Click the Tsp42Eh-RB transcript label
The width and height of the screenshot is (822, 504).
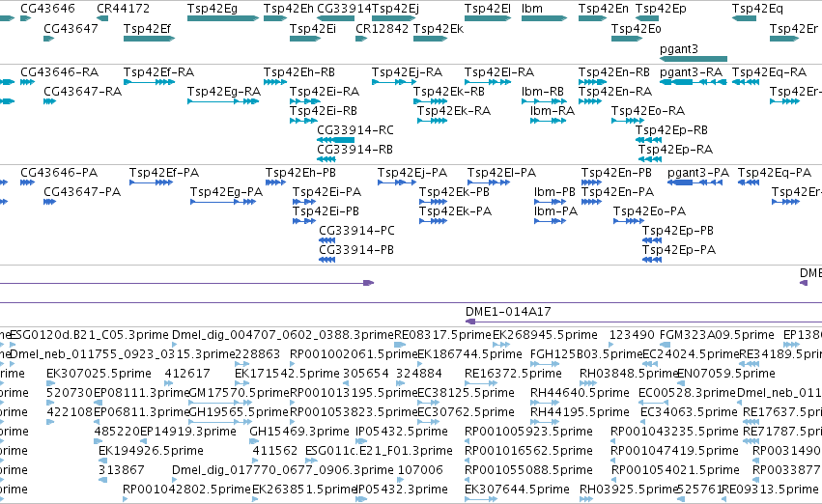[299, 72]
